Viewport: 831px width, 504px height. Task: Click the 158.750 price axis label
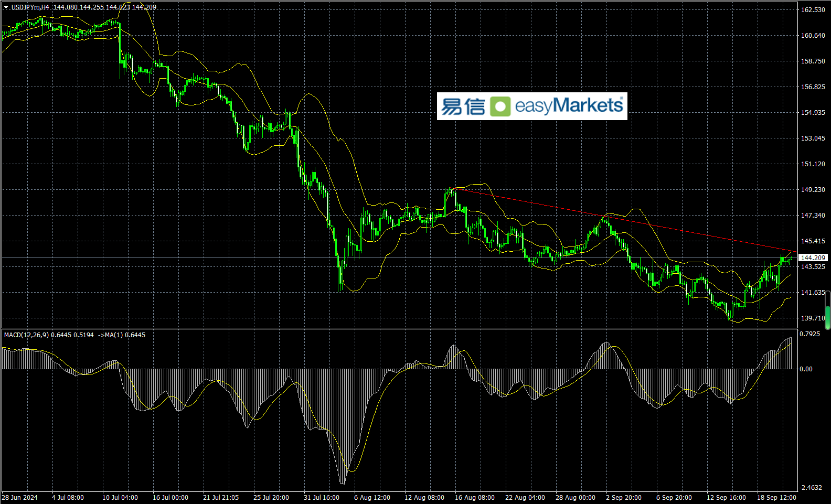813,61
